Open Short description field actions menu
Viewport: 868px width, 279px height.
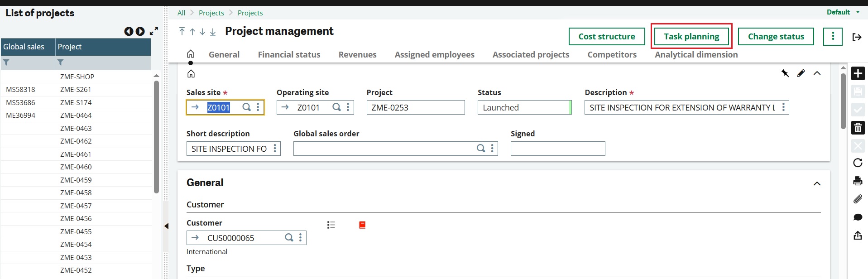[x=275, y=149]
